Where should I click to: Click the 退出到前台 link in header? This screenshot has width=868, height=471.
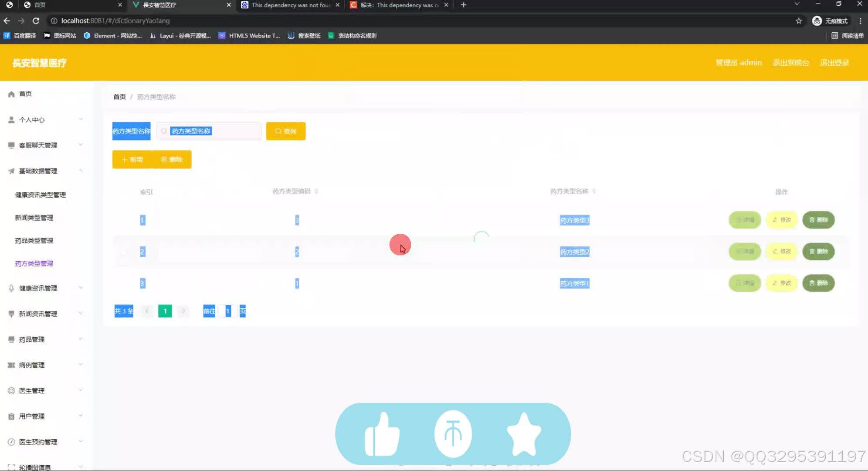pos(791,63)
